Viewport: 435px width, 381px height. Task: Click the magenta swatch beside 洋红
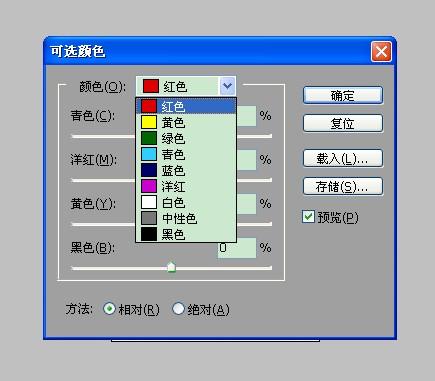click(149, 186)
